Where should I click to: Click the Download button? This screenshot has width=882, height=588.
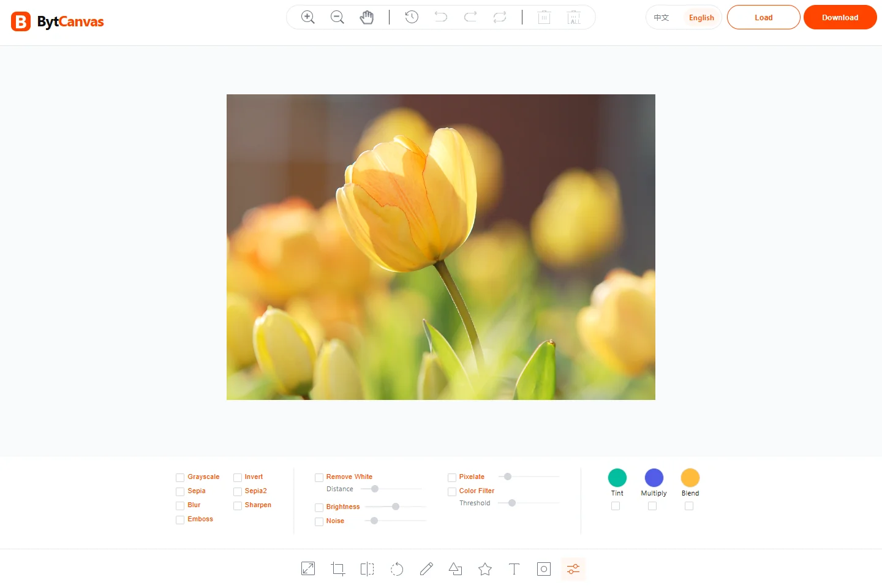click(840, 17)
